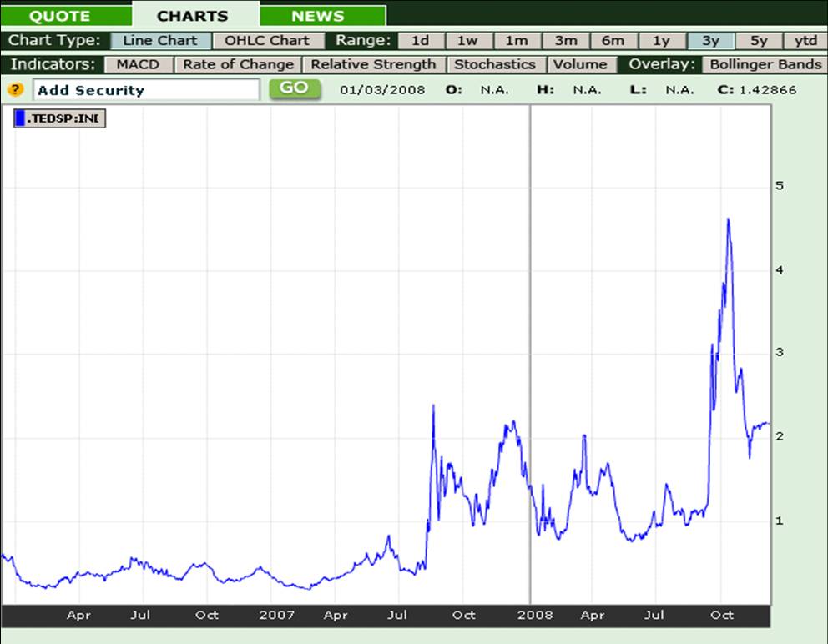This screenshot has width=828, height=644.
Task: Turn on Bollinger Bands overlay
Action: pyautogui.click(x=765, y=64)
